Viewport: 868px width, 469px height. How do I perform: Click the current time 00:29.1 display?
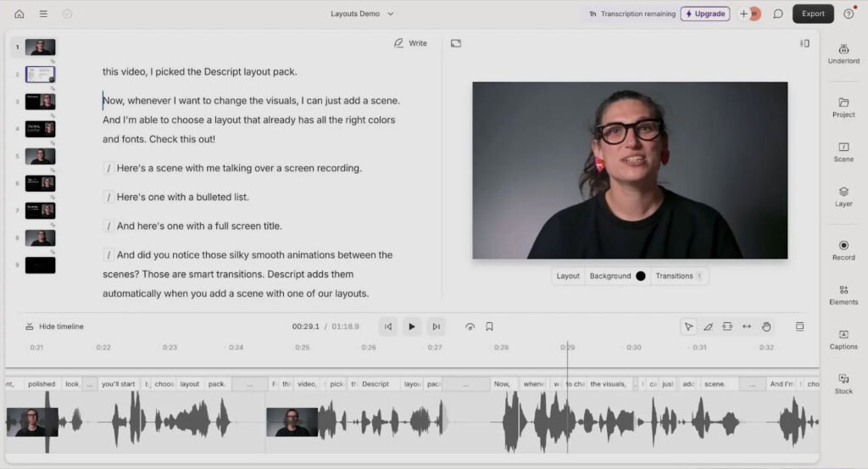(305, 327)
